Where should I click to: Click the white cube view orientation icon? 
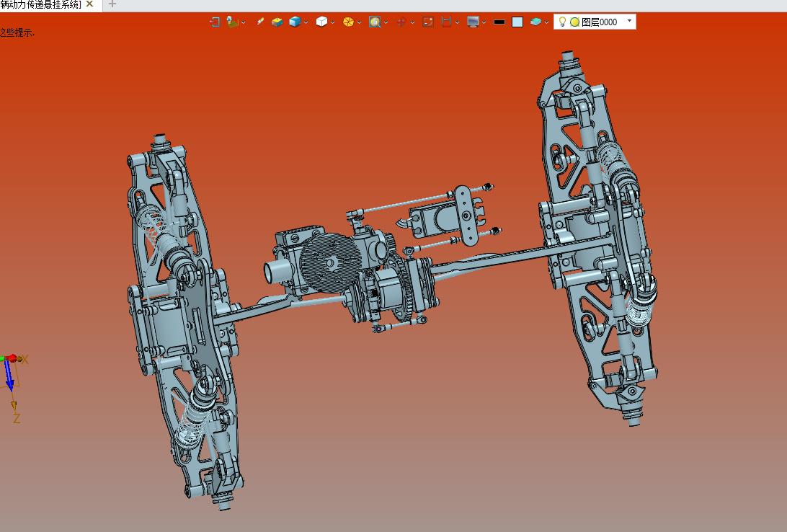tap(321, 22)
